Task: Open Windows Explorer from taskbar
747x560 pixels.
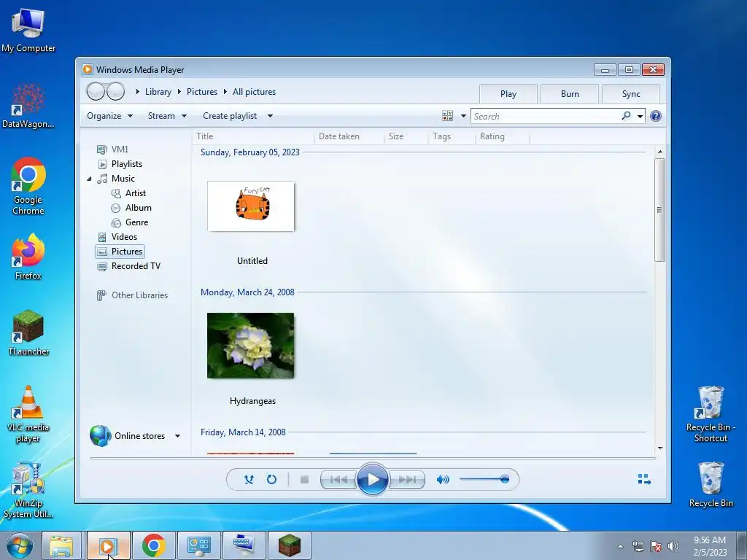Action: [61, 545]
